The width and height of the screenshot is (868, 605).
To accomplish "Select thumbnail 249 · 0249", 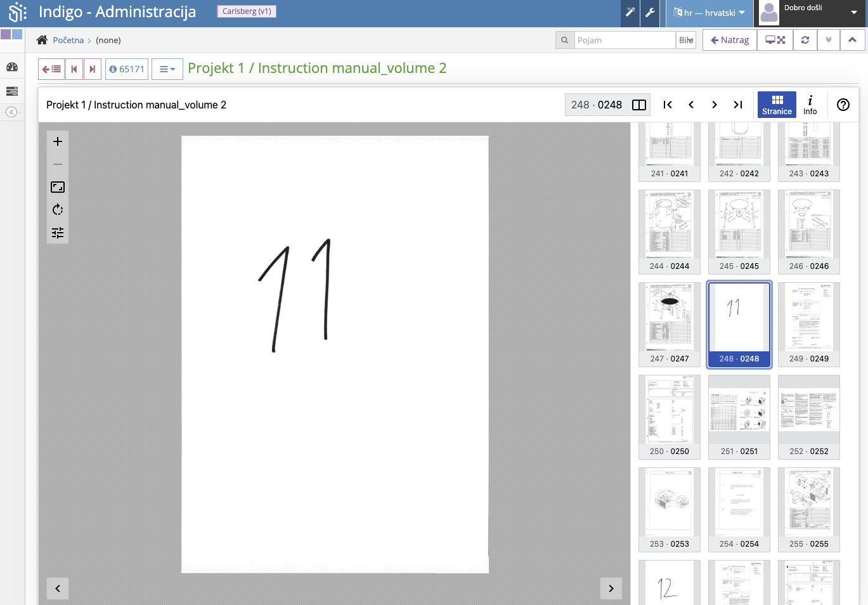I will pyautogui.click(x=809, y=325).
